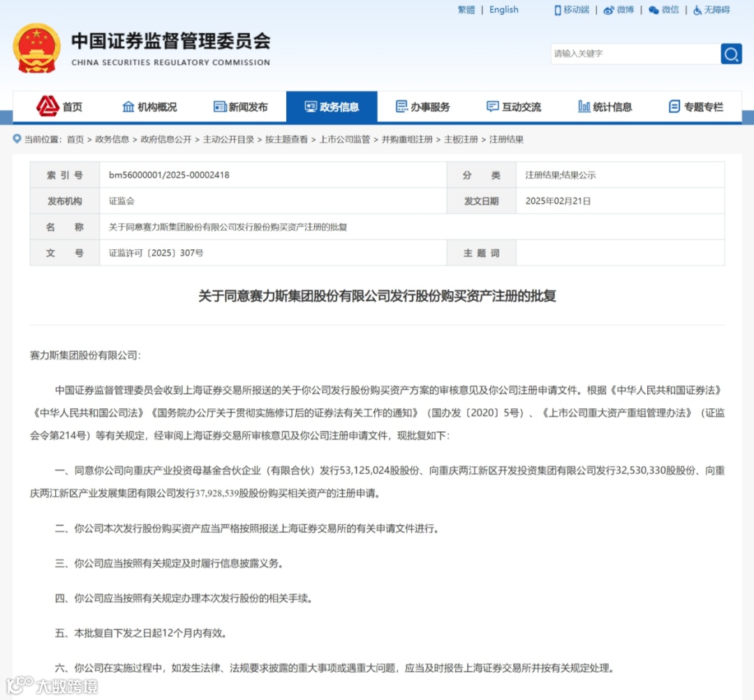
Task: Click the accessibility wheelchair icon
Action: pyautogui.click(x=697, y=10)
